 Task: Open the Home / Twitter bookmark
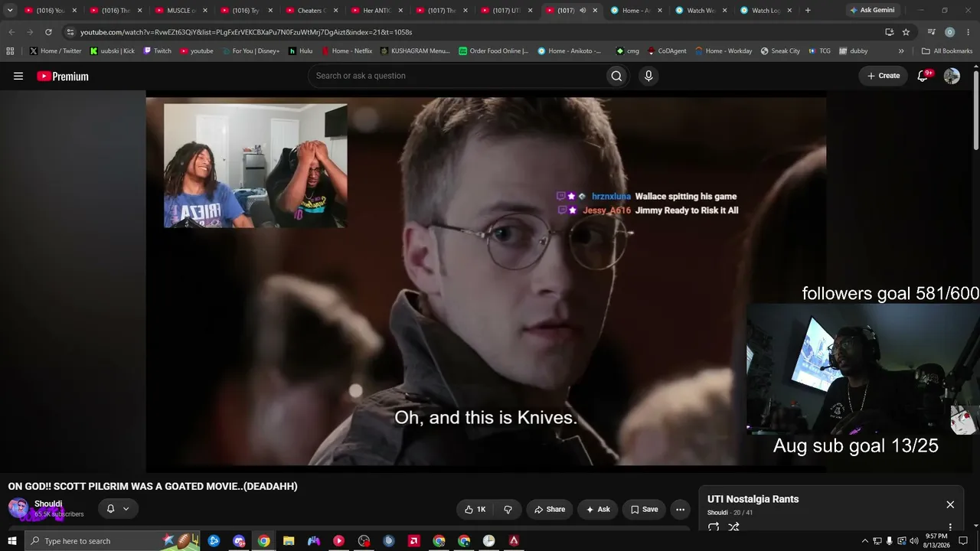coord(55,51)
